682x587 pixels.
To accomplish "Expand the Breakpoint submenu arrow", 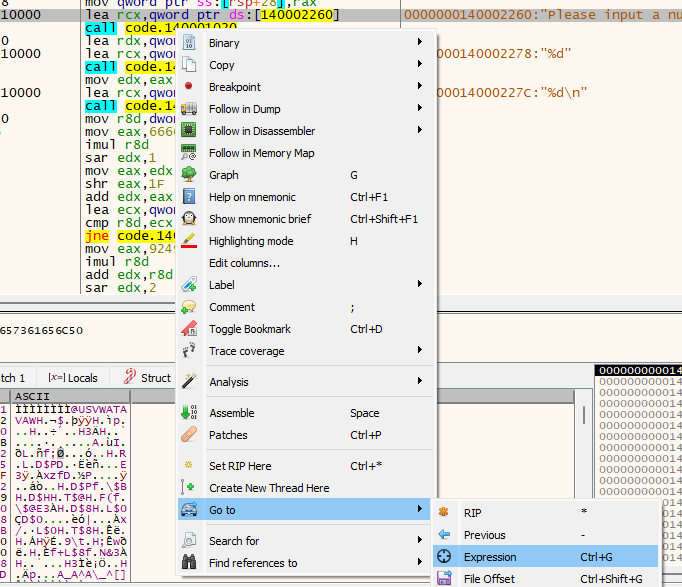I will coord(420,86).
